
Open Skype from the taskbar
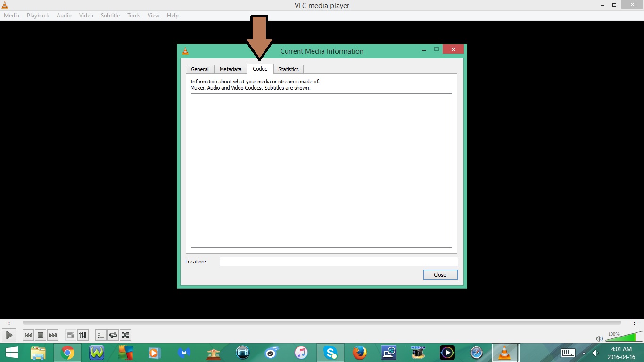330,353
